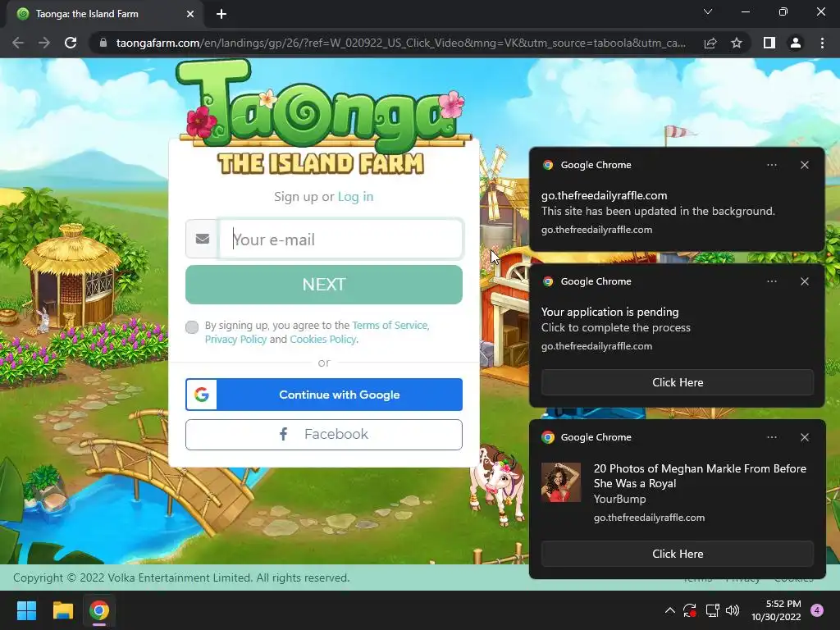Click the envelope icon beside e-mail field
Viewport: 840px width, 630px height.
click(203, 239)
